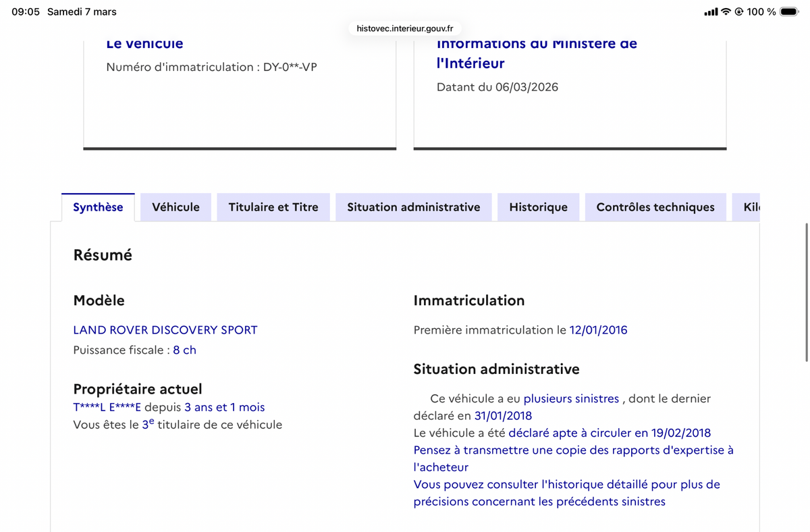Screen dimensions: 810x532
Task: Click the last claim date 31/01/2018
Action: [x=503, y=416]
